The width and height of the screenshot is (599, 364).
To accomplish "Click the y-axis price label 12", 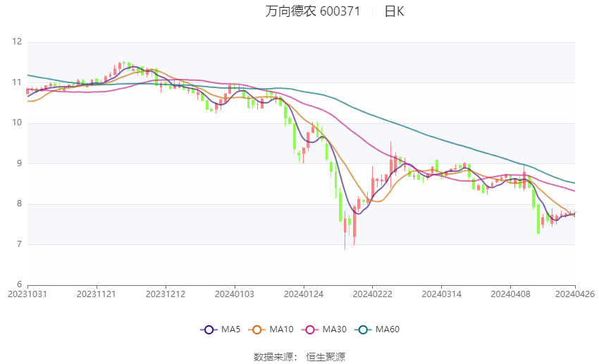I will pyautogui.click(x=18, y=42).
